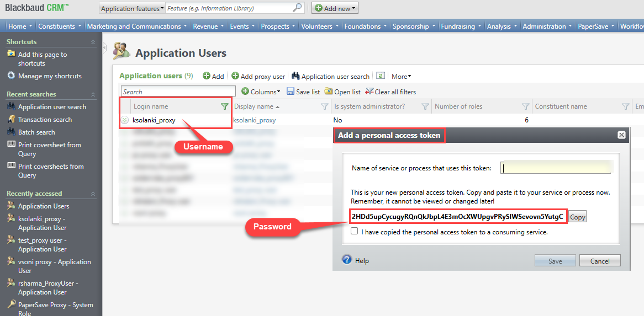Open the Columns dropdown
This screenshot has width=644, height=316.
[261, 92]
